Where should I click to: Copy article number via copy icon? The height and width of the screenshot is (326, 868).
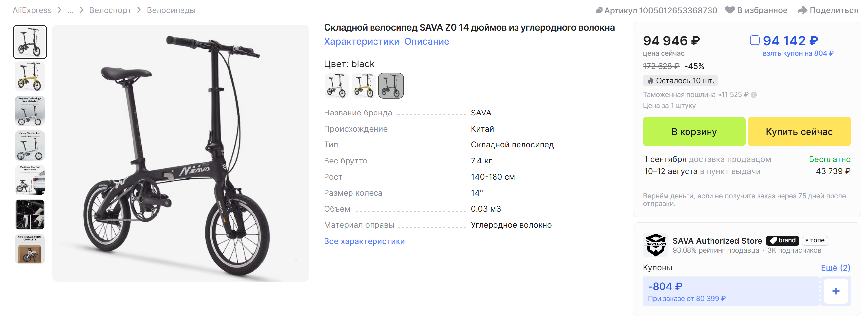[x=599, y=11]
